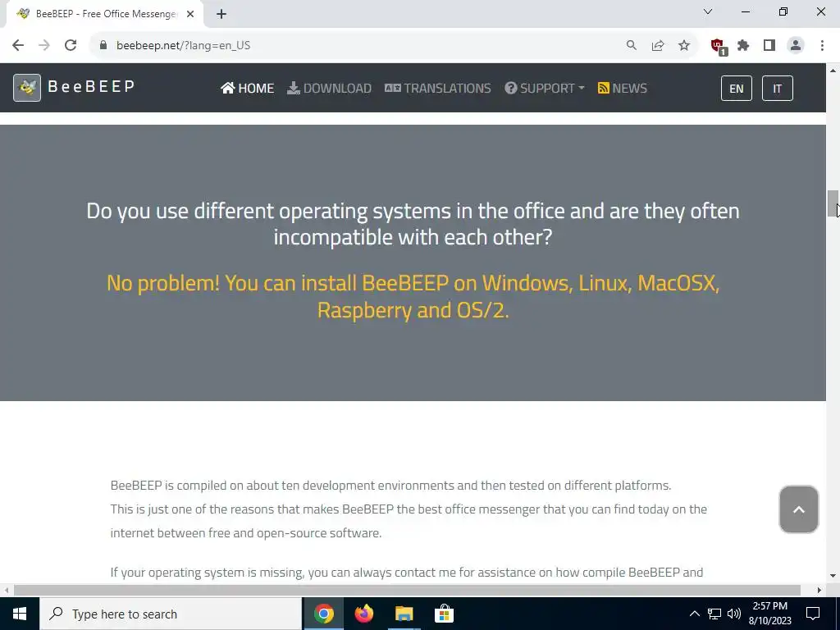Go back using browser back arrow
840x630 pixels.
coord(18,46)
